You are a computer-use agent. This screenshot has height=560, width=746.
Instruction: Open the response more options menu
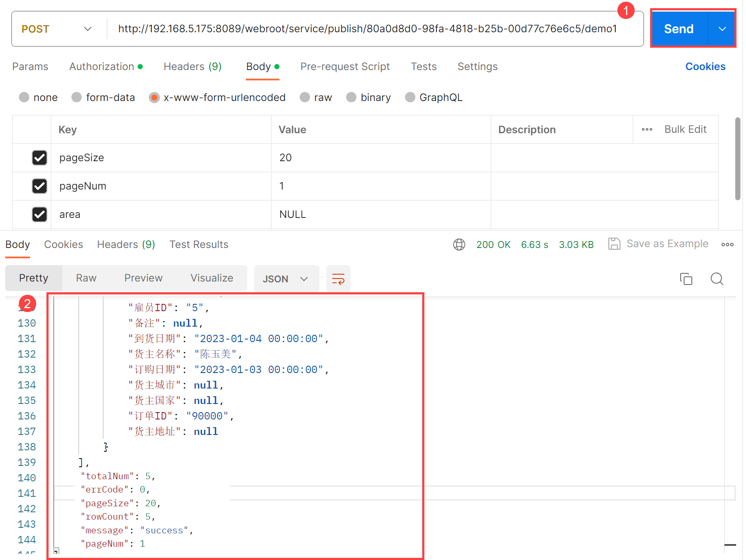(x=728, y=245)
